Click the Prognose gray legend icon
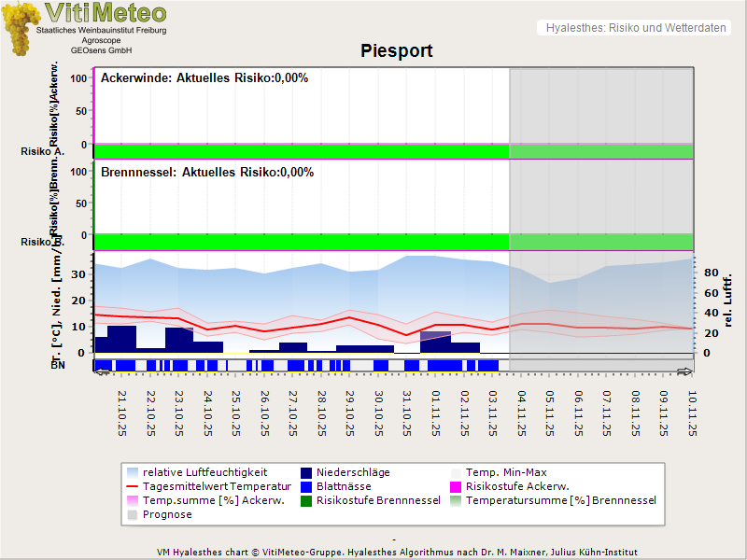 [134, 514]
